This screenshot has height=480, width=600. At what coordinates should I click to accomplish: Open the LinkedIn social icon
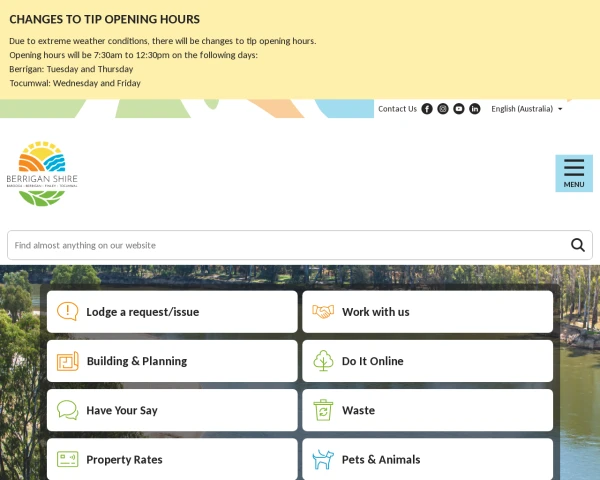474,109
